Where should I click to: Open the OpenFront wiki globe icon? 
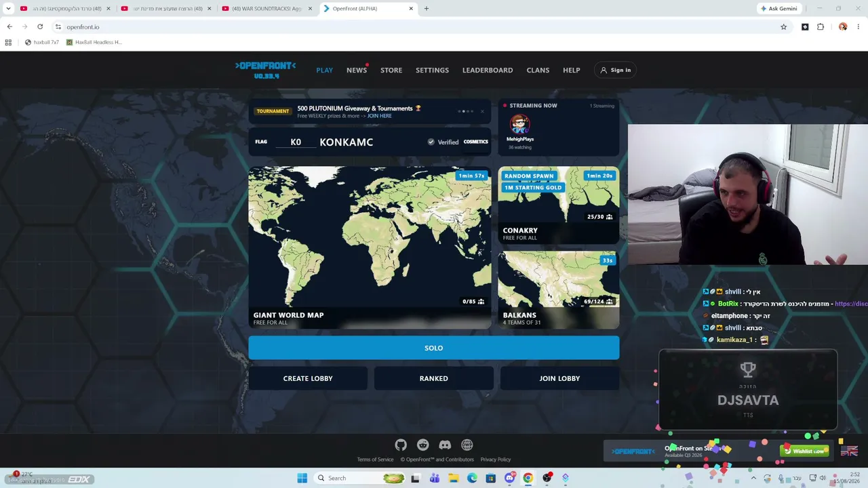467,445
